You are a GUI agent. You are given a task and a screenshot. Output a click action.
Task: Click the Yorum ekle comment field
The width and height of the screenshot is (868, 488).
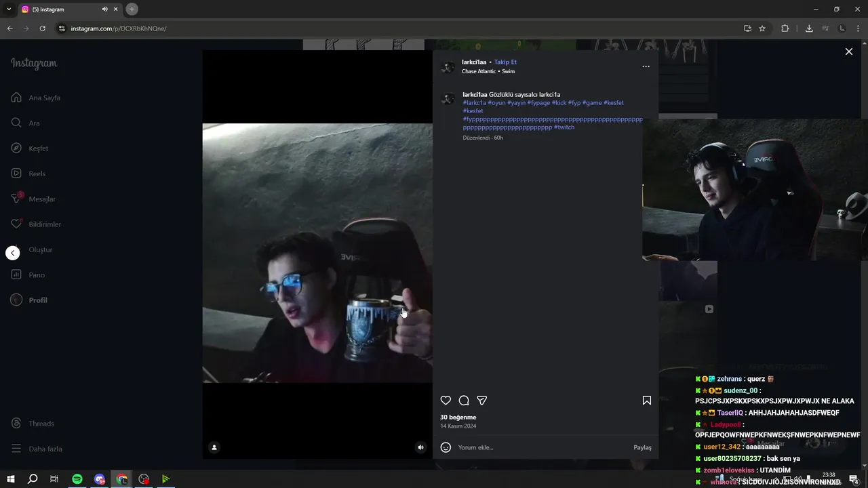click(542, 447)
